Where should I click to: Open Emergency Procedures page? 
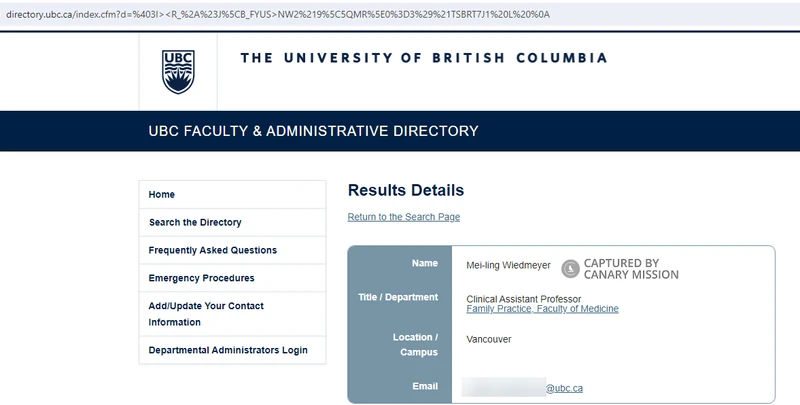click(x=232, y=278)
